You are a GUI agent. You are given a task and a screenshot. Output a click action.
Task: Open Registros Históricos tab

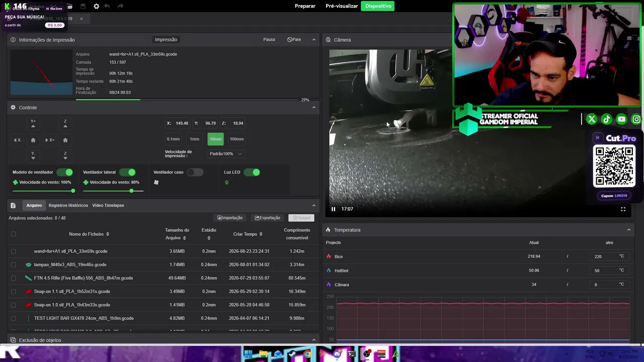coord(68,205)
